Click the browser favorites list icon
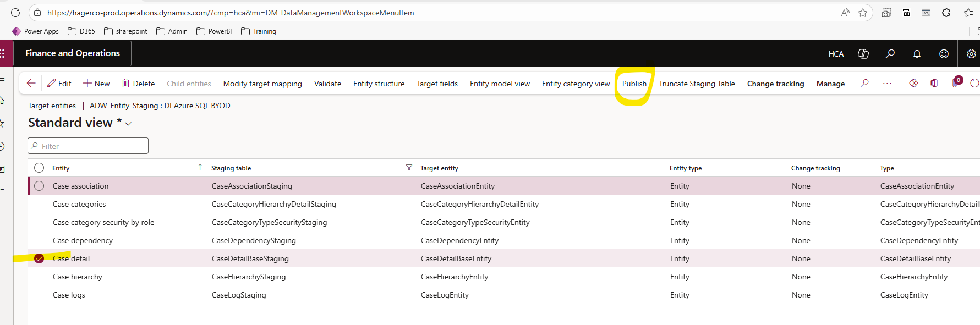Screen dimensions: 980x325 [x=968, y=13]
